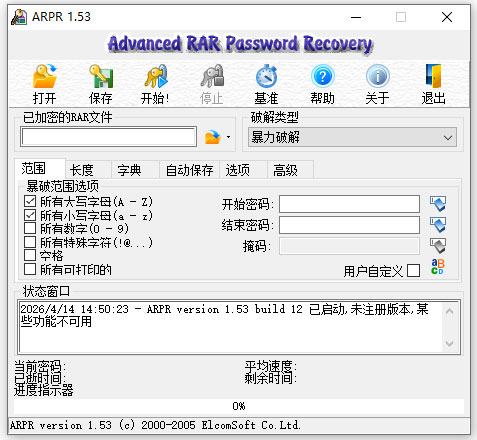Start recovery with the 开始! icon
Image resolution: width=477 pixels, height=440 pixels.
click(x=156, y=76)
